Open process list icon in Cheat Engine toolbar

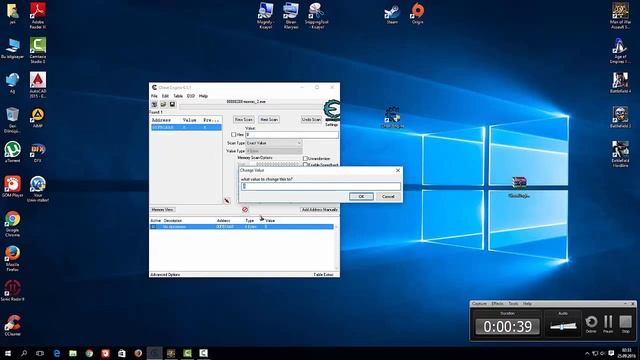155,104
